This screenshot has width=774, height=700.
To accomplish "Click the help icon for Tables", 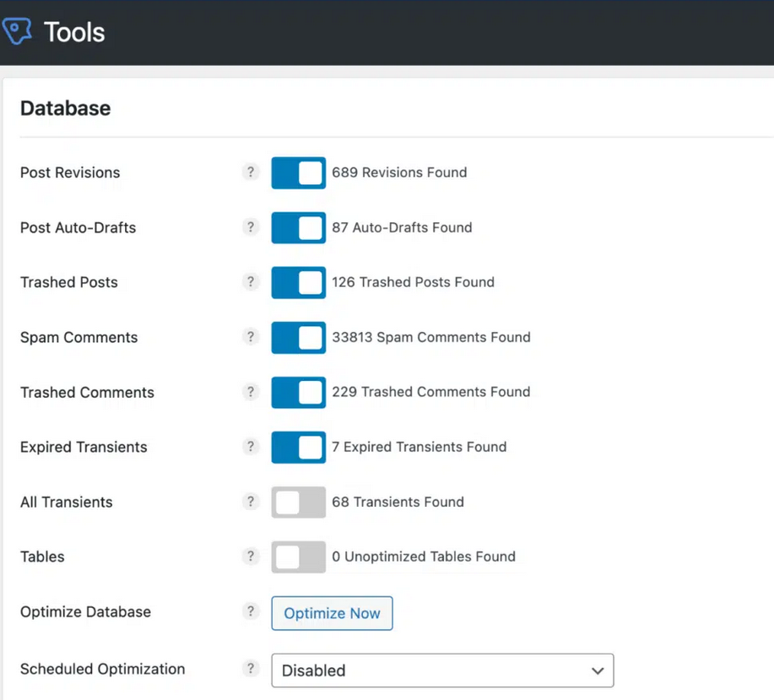I will pyautogui.click(x=250, y=556).
